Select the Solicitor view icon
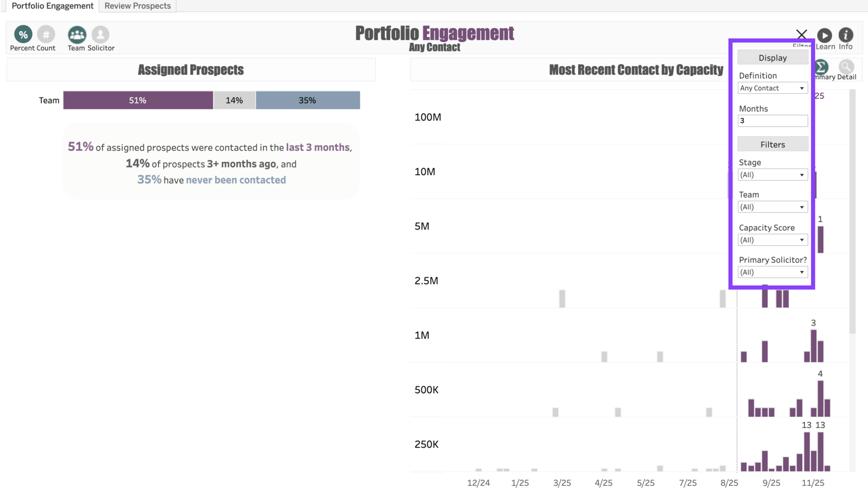This screenshot has width=868, height=492. (x=100, y=35)
